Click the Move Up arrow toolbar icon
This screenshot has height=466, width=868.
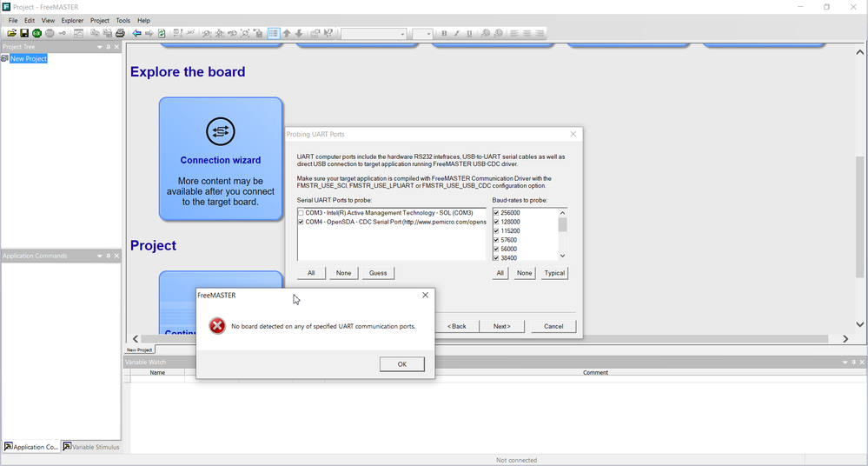pyautogui.click(x=287, y=33)
